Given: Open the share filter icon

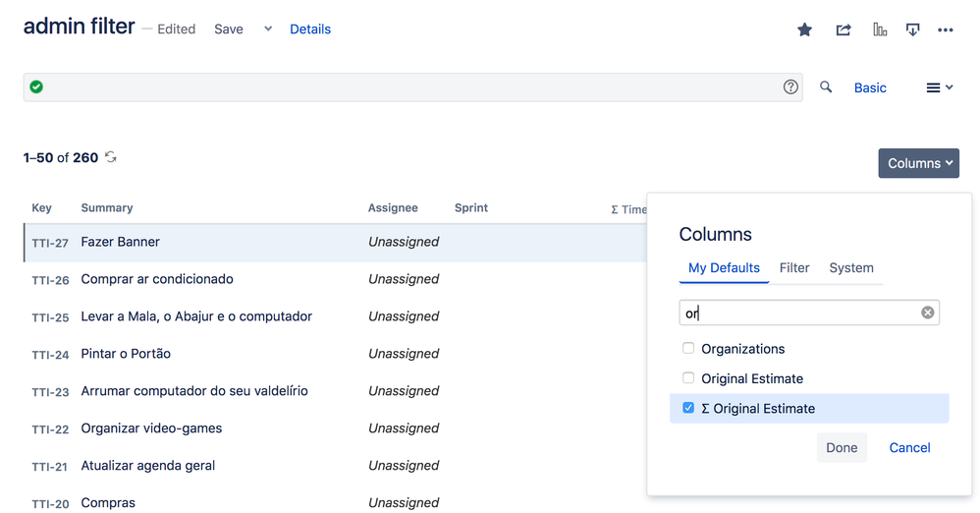Looking at the screenshot, I should tap(844, 29).
